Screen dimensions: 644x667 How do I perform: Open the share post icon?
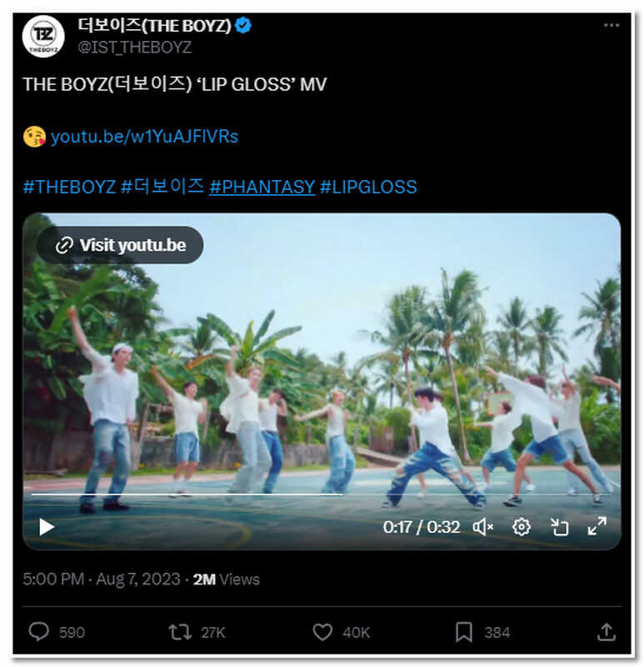coord(607,632)
